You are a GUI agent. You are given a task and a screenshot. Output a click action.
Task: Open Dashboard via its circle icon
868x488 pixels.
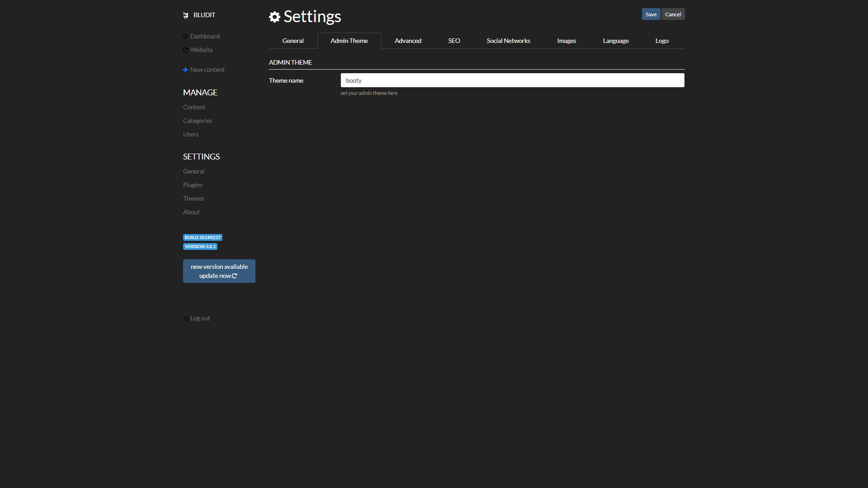pos(185,36)
